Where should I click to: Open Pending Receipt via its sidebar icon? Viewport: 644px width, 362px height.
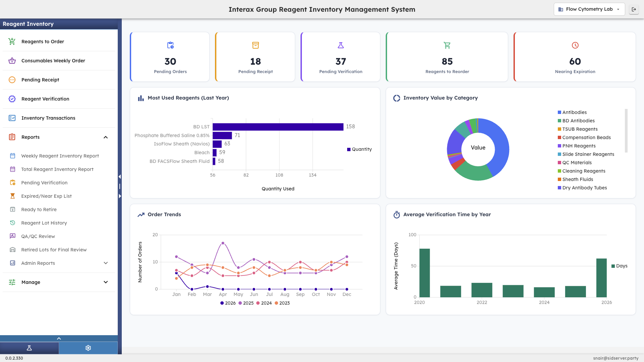(12, 79)
